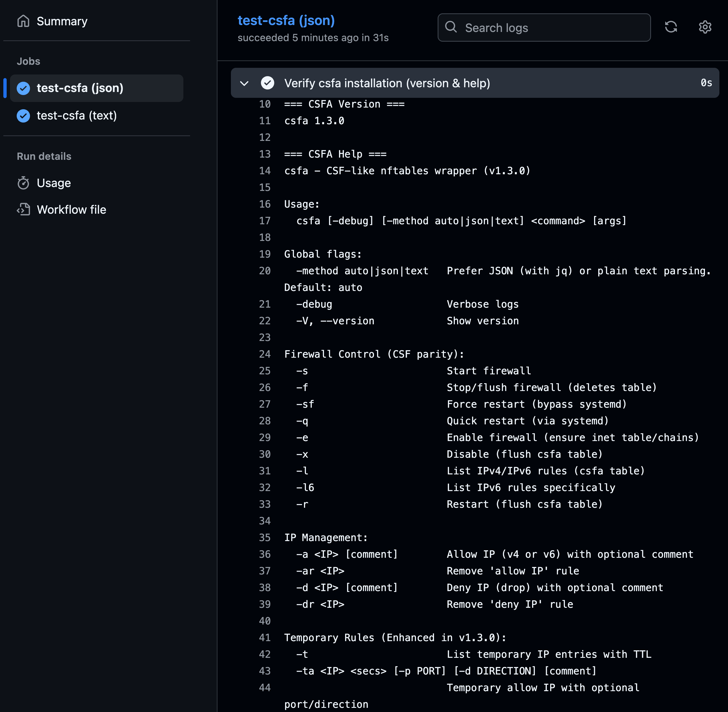Open the Usage run details
The image size is (728, 712).
pos(53,183)
